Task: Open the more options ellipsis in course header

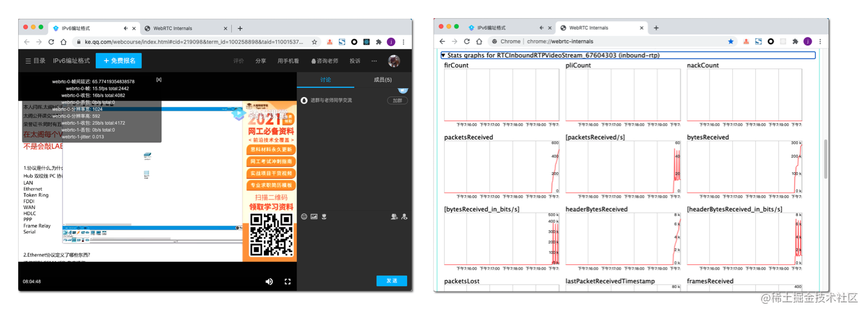Action: click(x=374, y=61)
